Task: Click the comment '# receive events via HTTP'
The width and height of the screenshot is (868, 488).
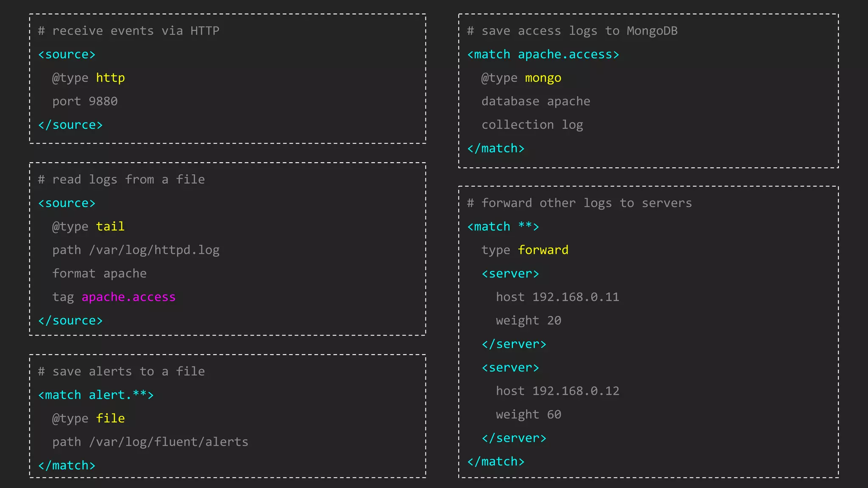Action: click(x=129, y=31)
